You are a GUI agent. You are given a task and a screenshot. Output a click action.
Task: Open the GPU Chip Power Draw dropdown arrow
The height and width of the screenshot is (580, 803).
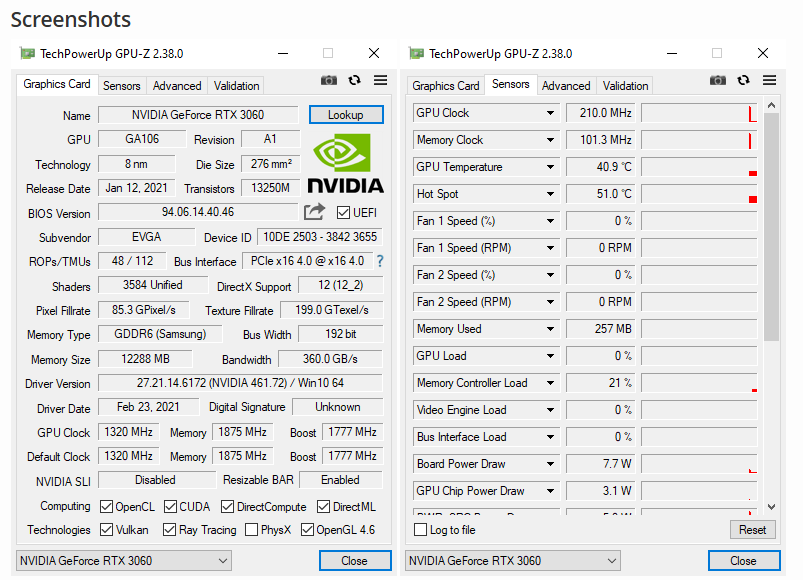tap(550, 491)
